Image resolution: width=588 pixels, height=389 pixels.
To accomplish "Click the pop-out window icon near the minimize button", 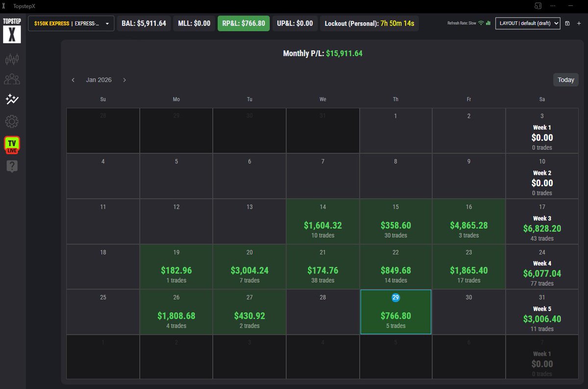I will 538,6.
